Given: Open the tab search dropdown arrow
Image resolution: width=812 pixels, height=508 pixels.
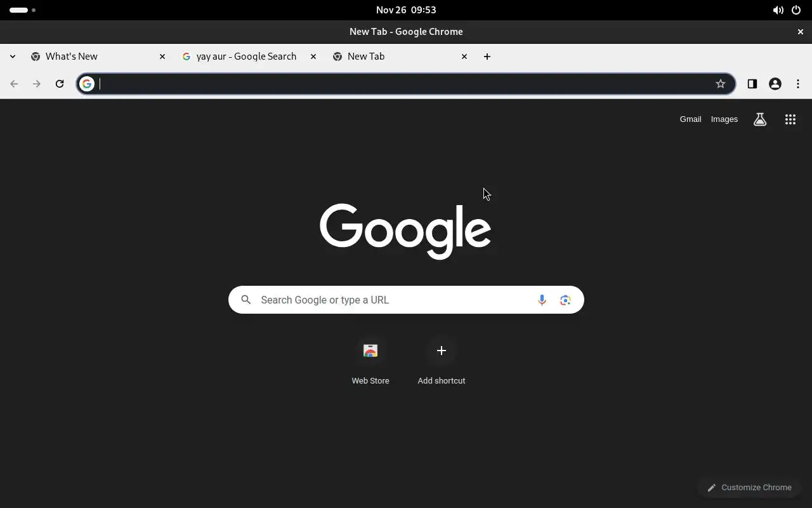Looking at the screenshot, I should coord(13,57).
